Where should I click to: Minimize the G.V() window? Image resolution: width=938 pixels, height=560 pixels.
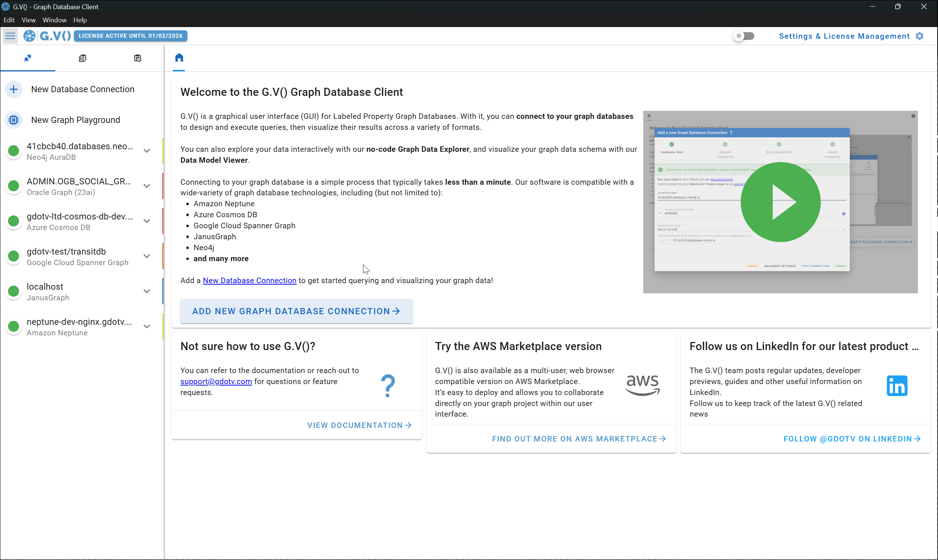(872, 7)
